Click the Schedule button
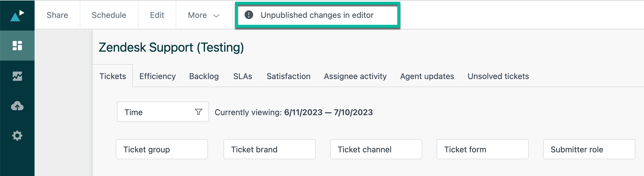 pos(109,15)
